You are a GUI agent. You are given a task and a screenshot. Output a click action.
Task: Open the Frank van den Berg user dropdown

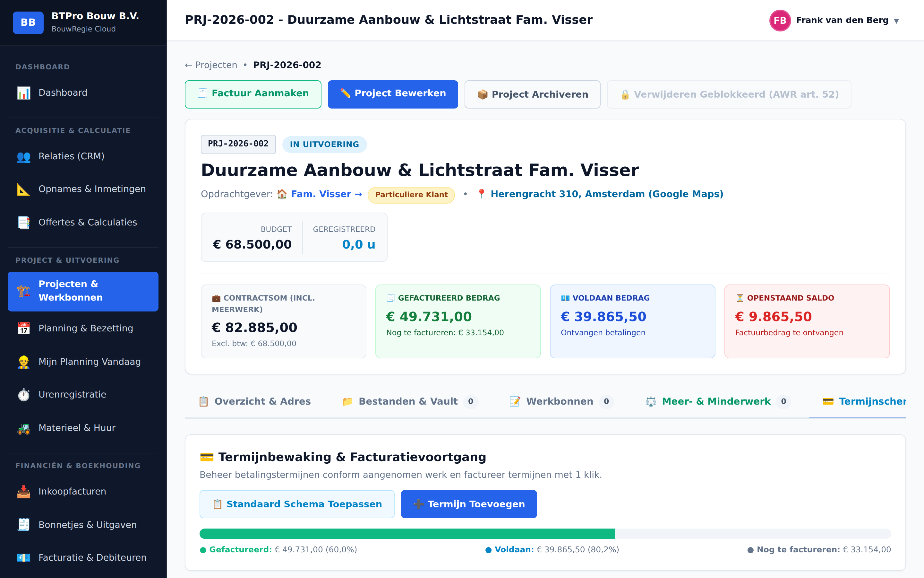[834, 20]
